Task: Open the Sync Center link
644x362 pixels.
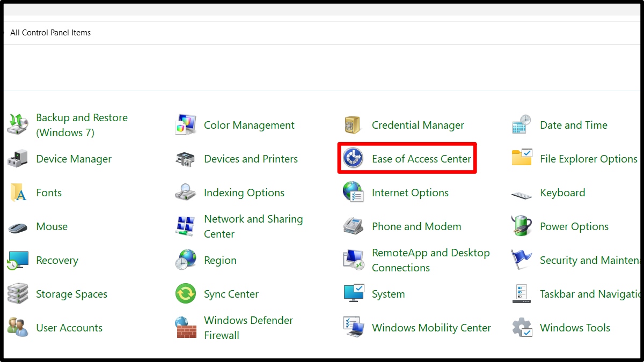Action: (231, 294)
